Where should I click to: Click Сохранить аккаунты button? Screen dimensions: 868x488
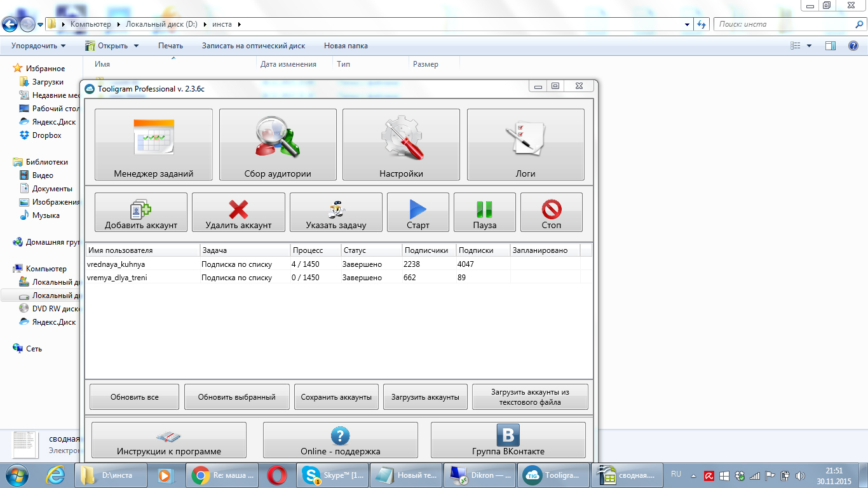(336, 396)
